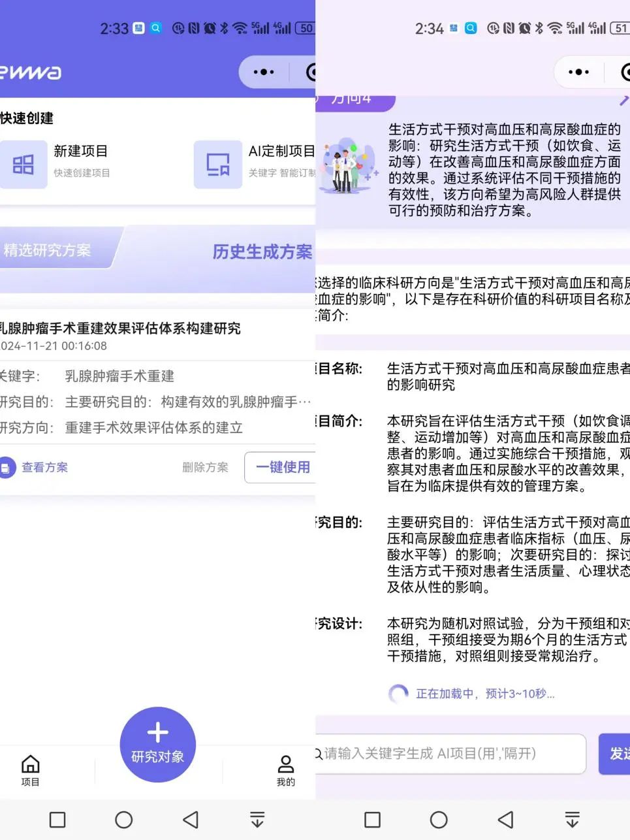
Task: Delete the plan via 删除方案
Action: (x=204, y=467)
